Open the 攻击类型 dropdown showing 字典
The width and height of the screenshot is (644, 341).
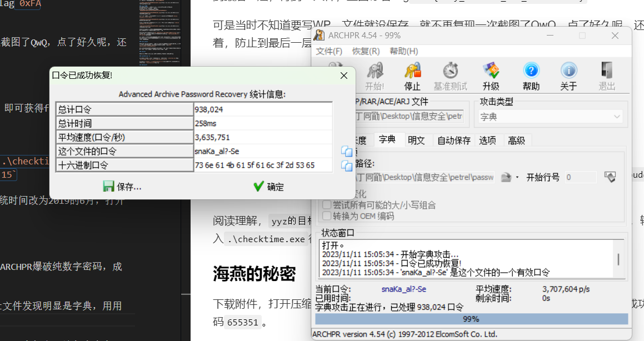[550, 117]
